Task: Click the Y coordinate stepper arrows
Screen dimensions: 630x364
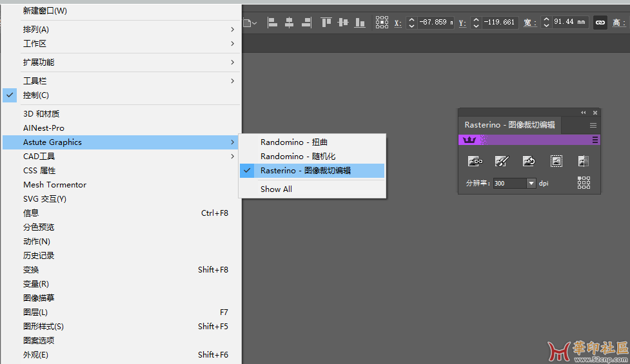Action: coord(476,23)
